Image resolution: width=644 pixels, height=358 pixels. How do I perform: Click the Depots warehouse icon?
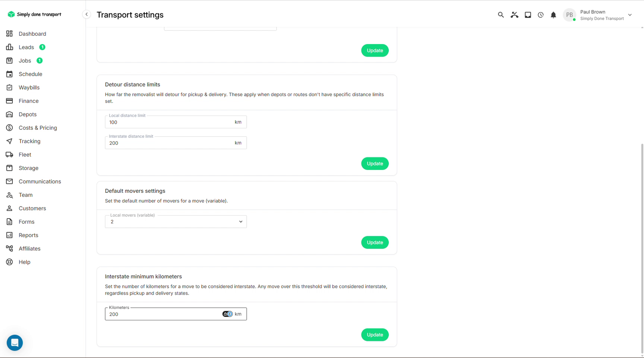[9, 114]
